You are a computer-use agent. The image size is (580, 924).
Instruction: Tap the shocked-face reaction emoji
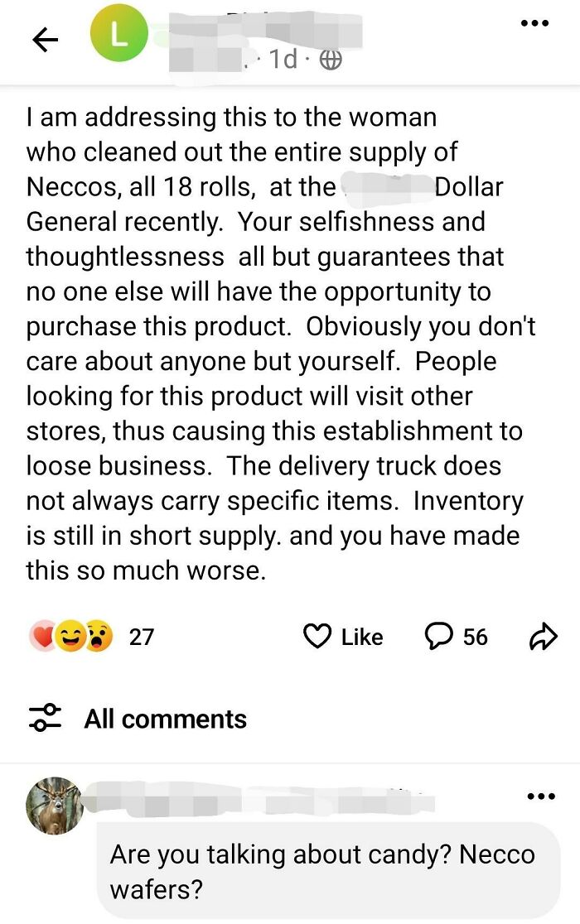(x=99, y=636)
